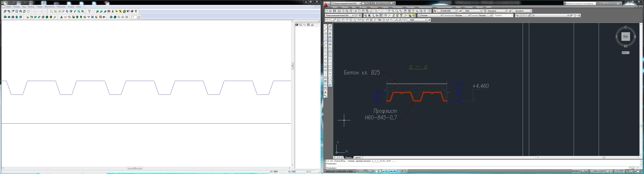Toggle polar tracking in AutoCAD status bar
644x174 pixels.
(373, 171)
